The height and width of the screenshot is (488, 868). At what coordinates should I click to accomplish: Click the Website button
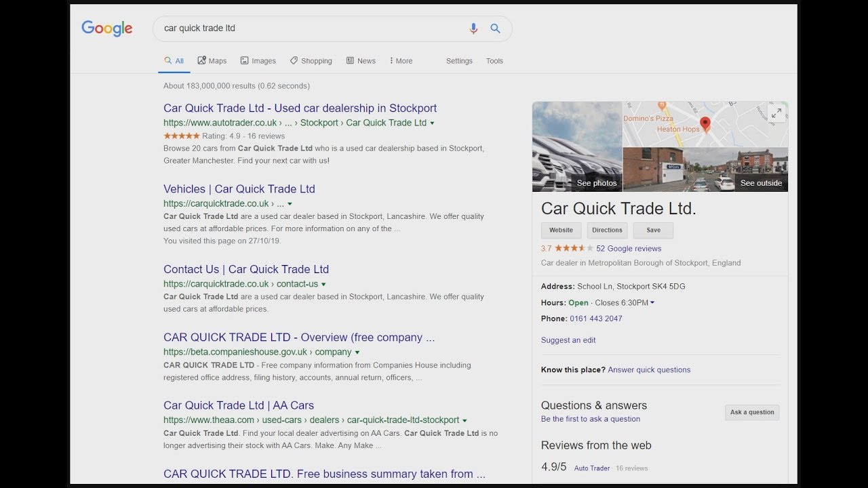coord(561,230)
